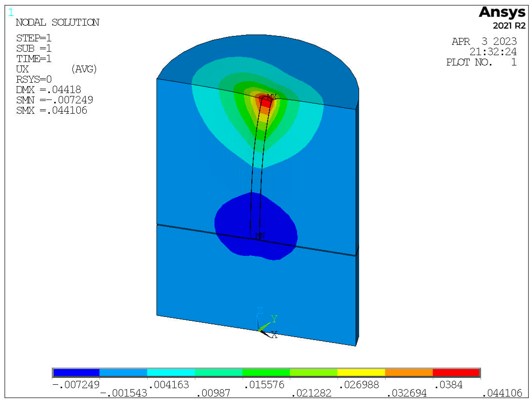
Task: Click the dark blue legend segment
Action: pos(76,372)
